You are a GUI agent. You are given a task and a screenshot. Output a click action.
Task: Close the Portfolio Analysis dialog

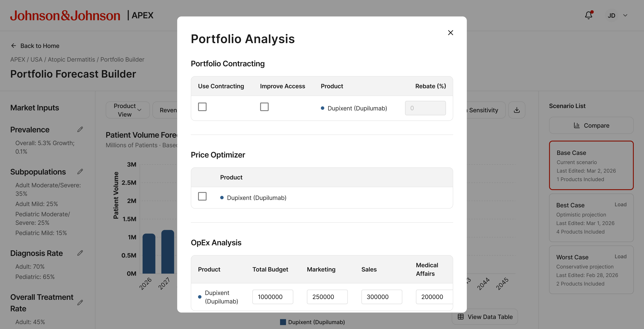click(450, 33)
